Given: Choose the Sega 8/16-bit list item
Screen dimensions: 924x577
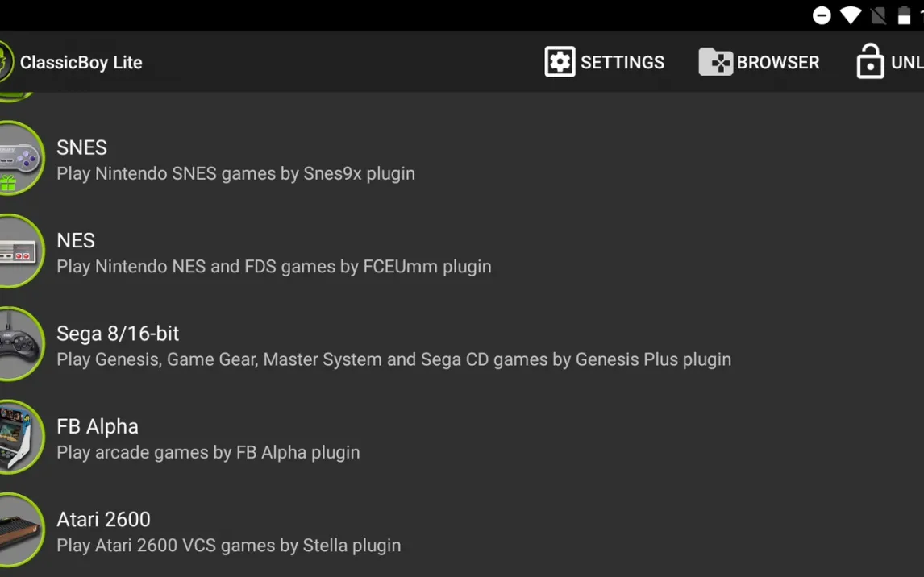Looking at the screenshot, I should pyautogui.click(x=462, y=345).
